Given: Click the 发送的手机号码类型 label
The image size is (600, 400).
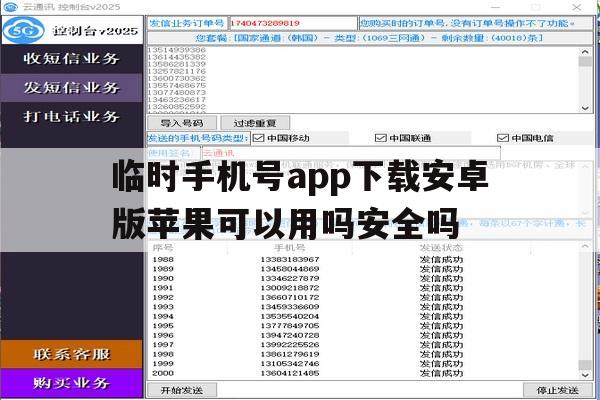Looking at the screenshot, I should [x=198, y=138].
